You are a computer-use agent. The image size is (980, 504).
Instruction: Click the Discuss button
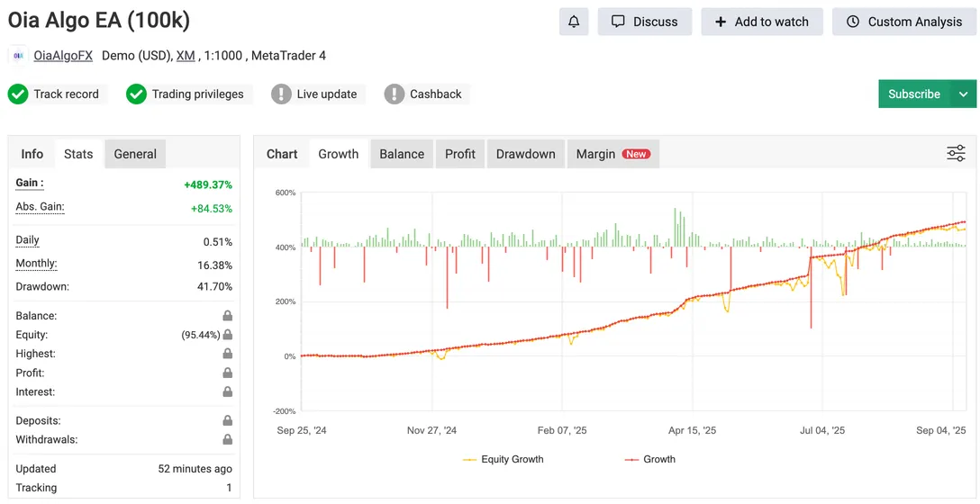pos(644,22)
